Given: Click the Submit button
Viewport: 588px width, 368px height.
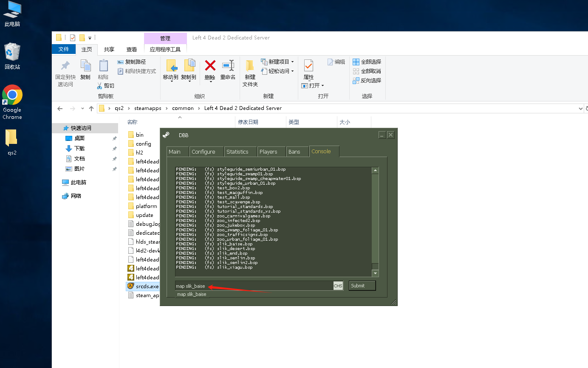Looking at the screenshot, I should [362, 286].
